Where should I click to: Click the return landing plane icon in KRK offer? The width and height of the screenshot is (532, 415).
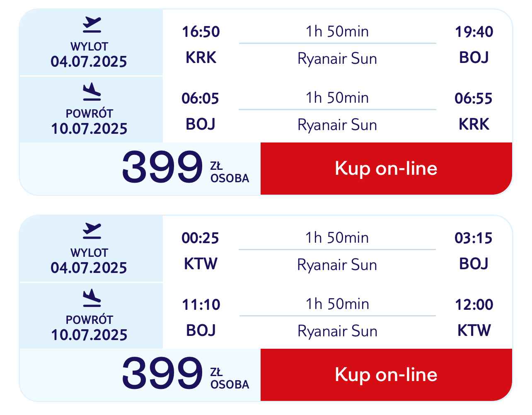tap(92, 92)
